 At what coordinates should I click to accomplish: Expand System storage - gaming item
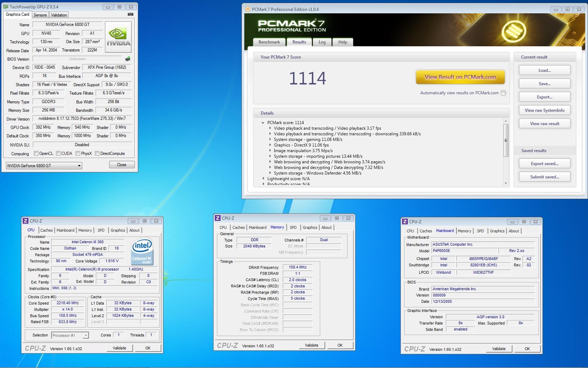tap(270, 139)
